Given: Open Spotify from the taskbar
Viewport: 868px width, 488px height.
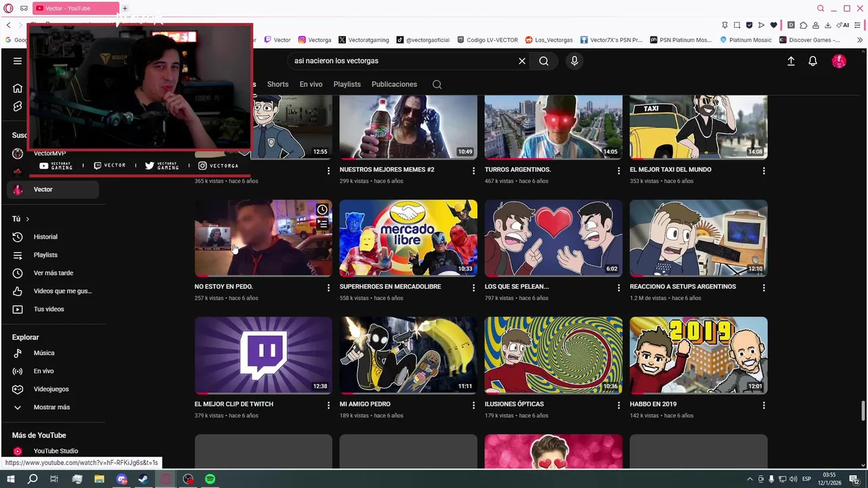Looking at the screenshot, I should [210, 479].
